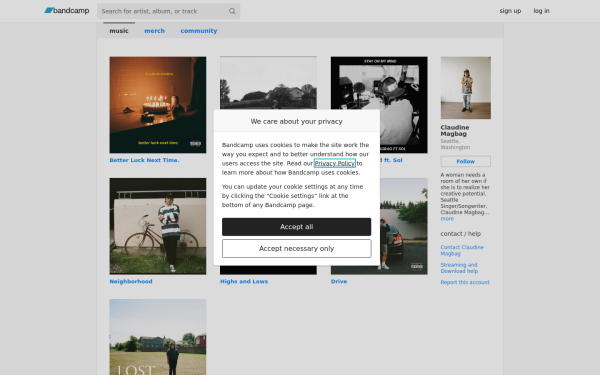Open the black-and-white landscape album cover
The image size is (600, 375).
(x=268, y=83)
